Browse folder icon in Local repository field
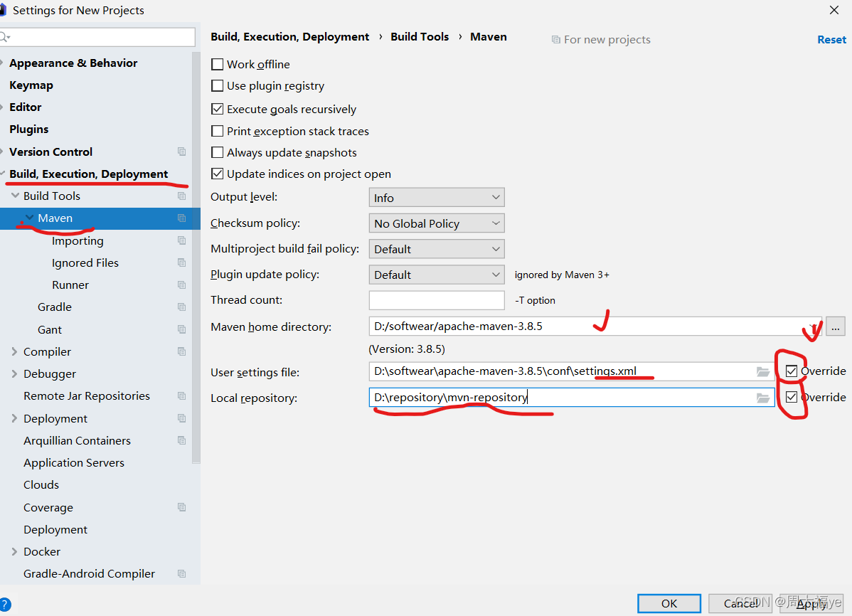 click(763, 398)
